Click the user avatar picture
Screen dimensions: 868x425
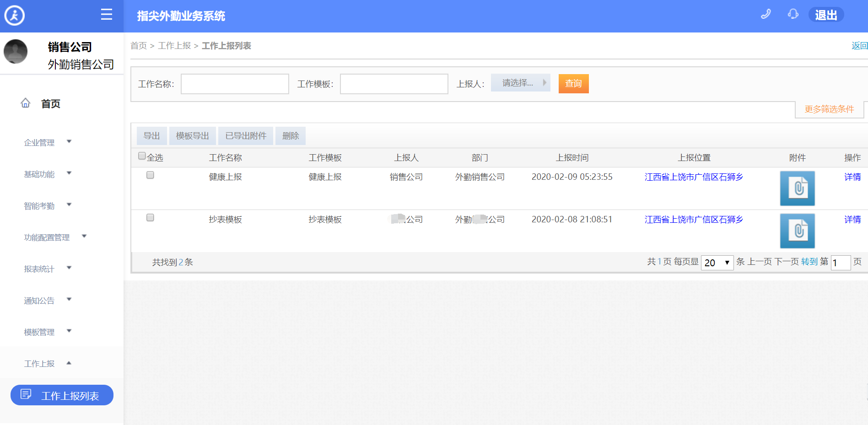coord(16,51)
